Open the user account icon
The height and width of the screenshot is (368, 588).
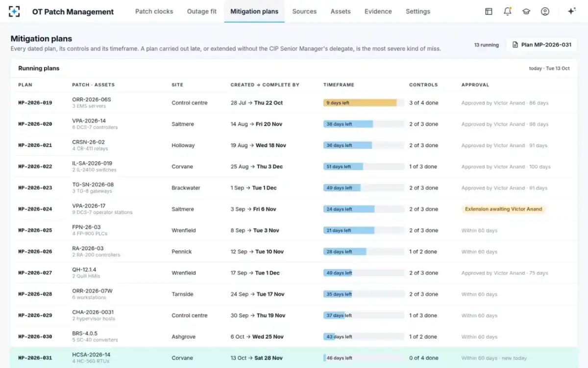click(x=545, y=11)
